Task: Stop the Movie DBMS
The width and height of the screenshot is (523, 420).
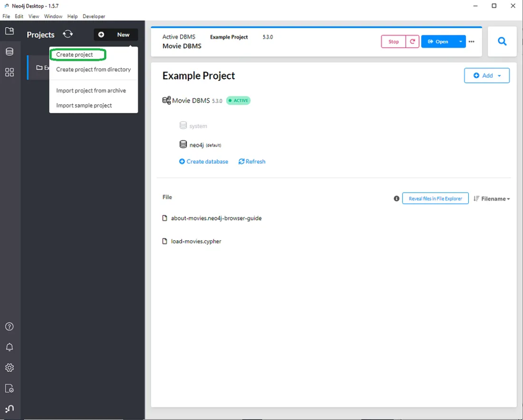Action: coord(394,41)
